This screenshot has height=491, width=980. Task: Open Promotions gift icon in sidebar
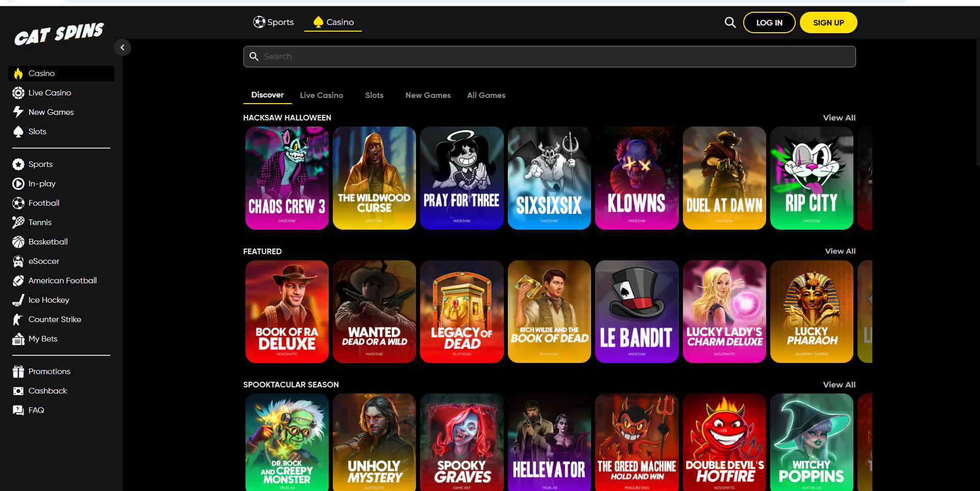click(18, 372)
